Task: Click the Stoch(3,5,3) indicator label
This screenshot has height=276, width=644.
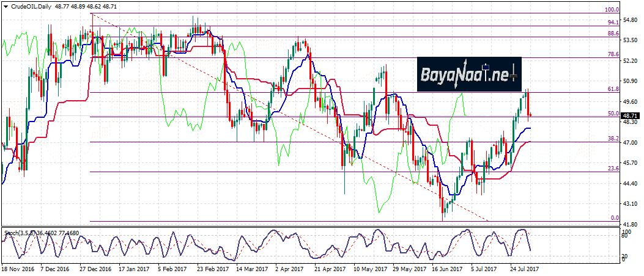Action: pos(18,233)
